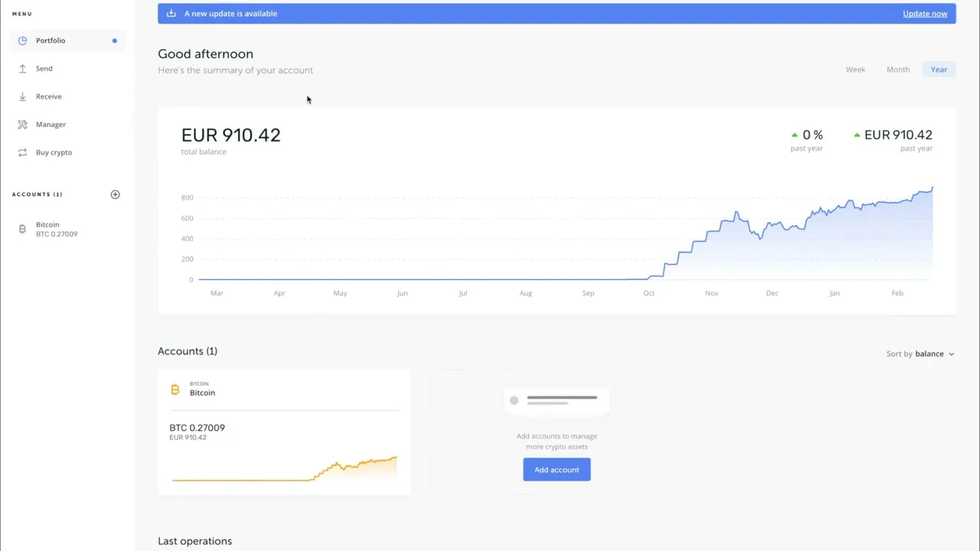The width and height of the screenshot is (980, 551).
Task: Open the Portfolio section in the sidebar
Action: tap(51, 40)
